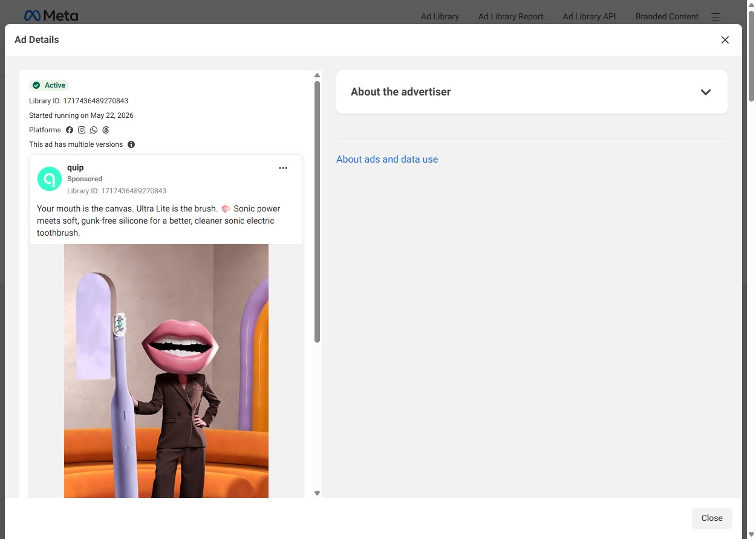Click the Sponsored label
This screenshot has height=539, width=756.
pos(85,179)
